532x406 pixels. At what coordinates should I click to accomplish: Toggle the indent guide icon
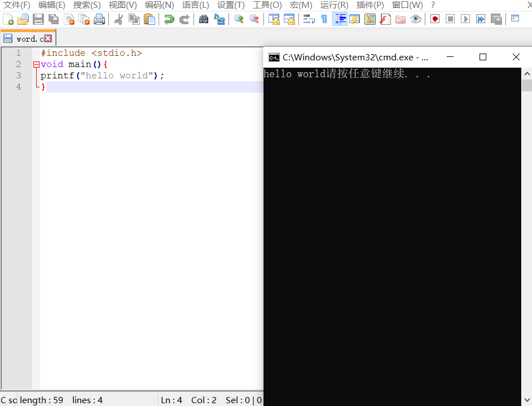tap(340, 19)
